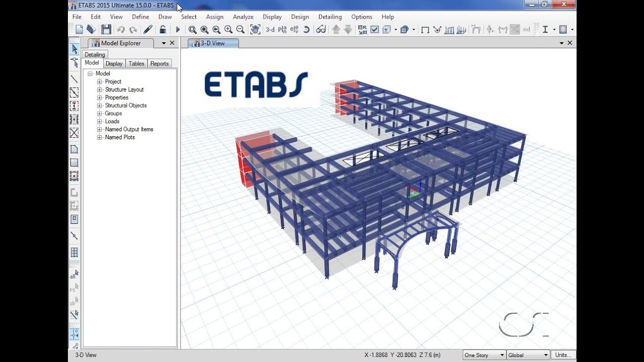Switch to the 3-d view button

pyautogui.click(x=270, y=30)
